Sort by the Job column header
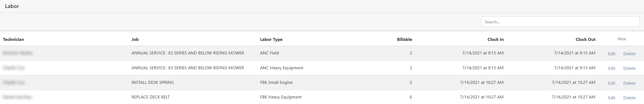The image size is (644, 104). [135, 39]
